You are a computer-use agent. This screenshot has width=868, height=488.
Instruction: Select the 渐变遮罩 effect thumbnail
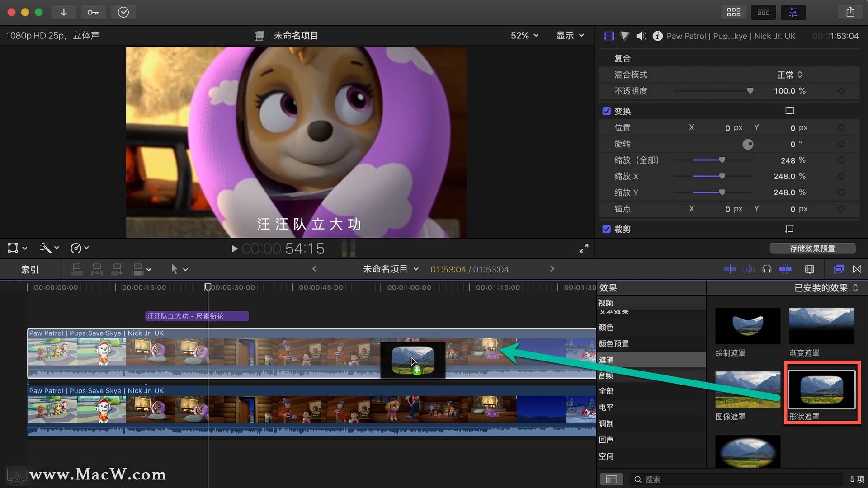(821, 326)
